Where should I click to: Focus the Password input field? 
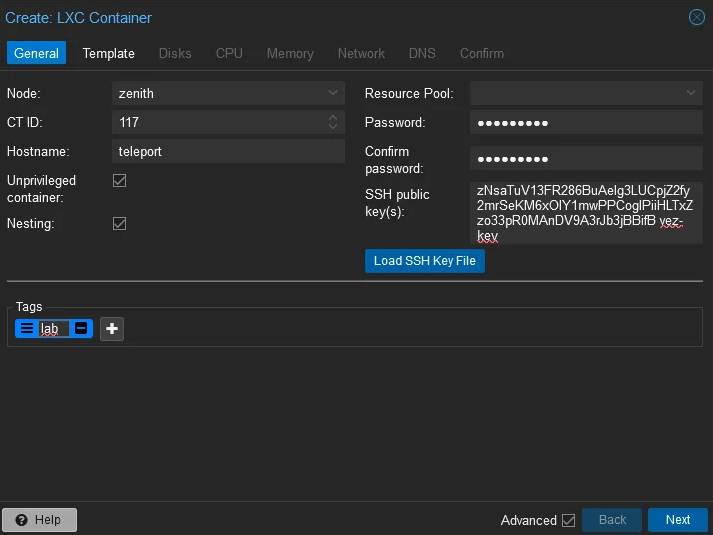586,123
